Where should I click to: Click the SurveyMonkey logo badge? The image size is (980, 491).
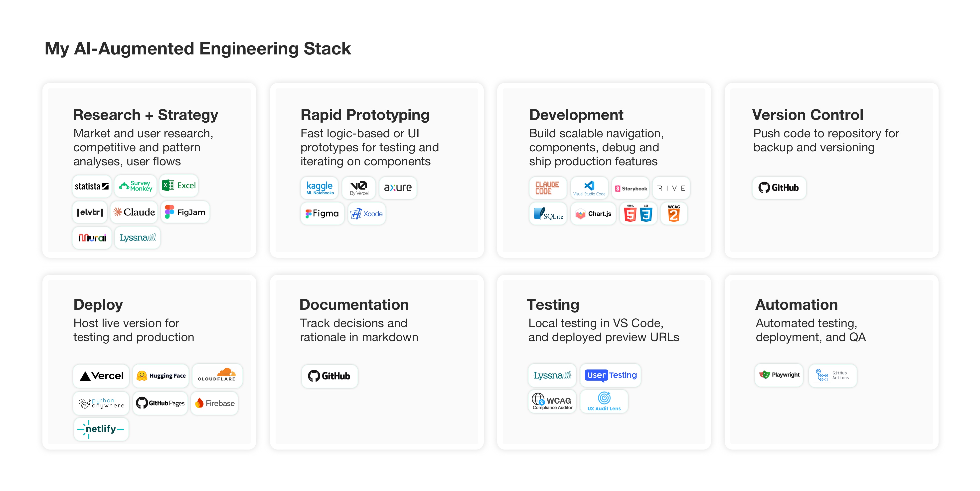(136, 186)
